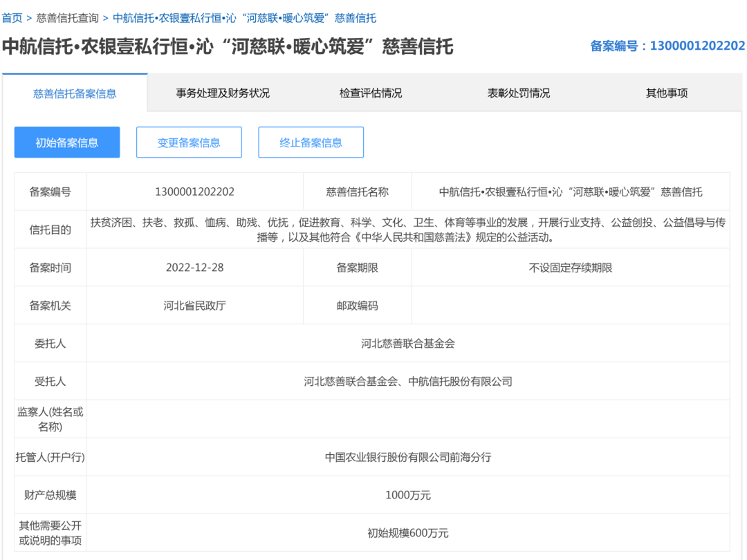Click the 备案编号 value in the table
This screenshot has height=560, width=747.
point(195,192)
